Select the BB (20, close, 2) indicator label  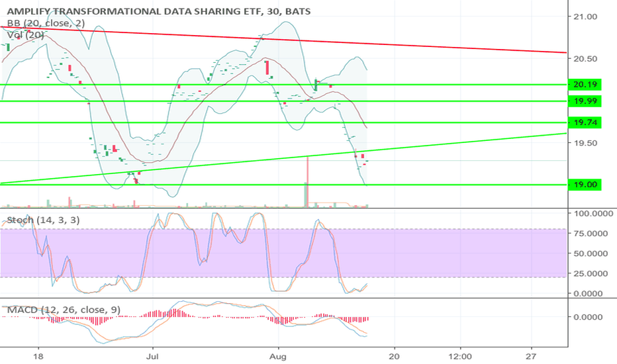(46, 23)
